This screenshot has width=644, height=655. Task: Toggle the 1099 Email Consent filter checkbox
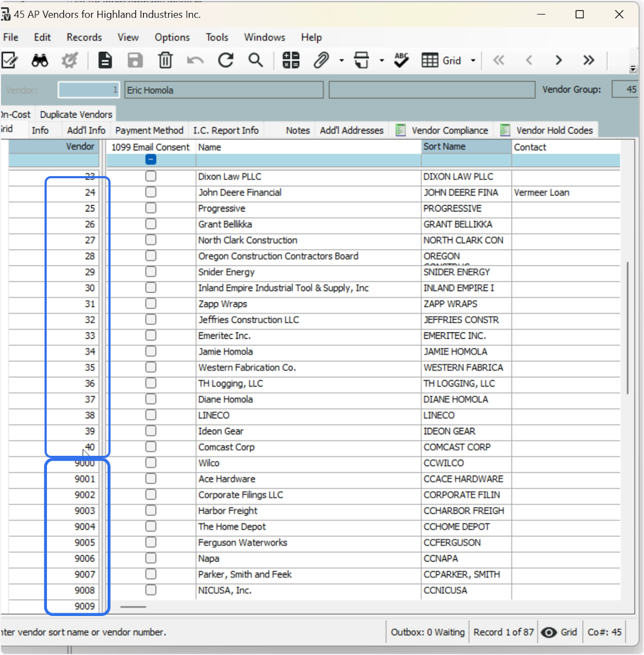coord(151,159)
